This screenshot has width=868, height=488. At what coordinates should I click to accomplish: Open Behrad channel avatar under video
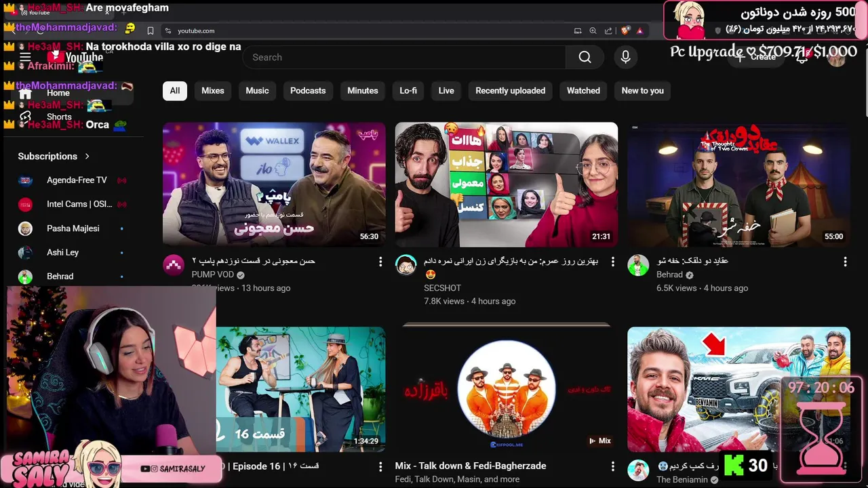(x=638, y=266)
